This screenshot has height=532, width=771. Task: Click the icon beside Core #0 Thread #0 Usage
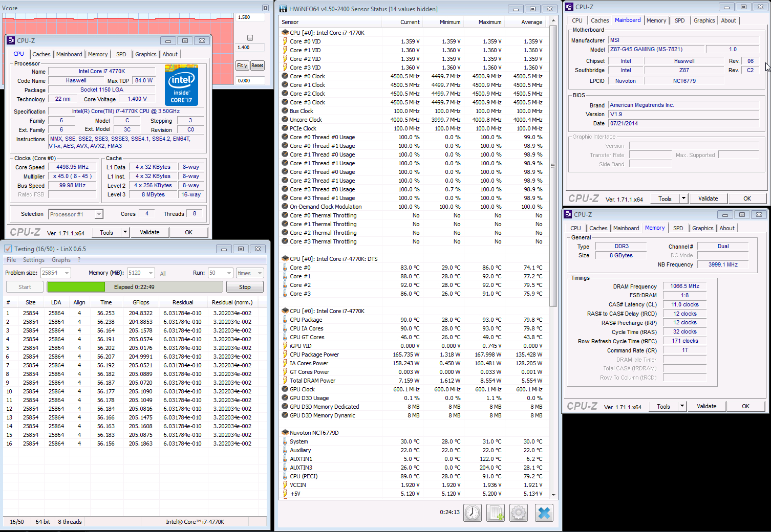click(x=285, y=137)
